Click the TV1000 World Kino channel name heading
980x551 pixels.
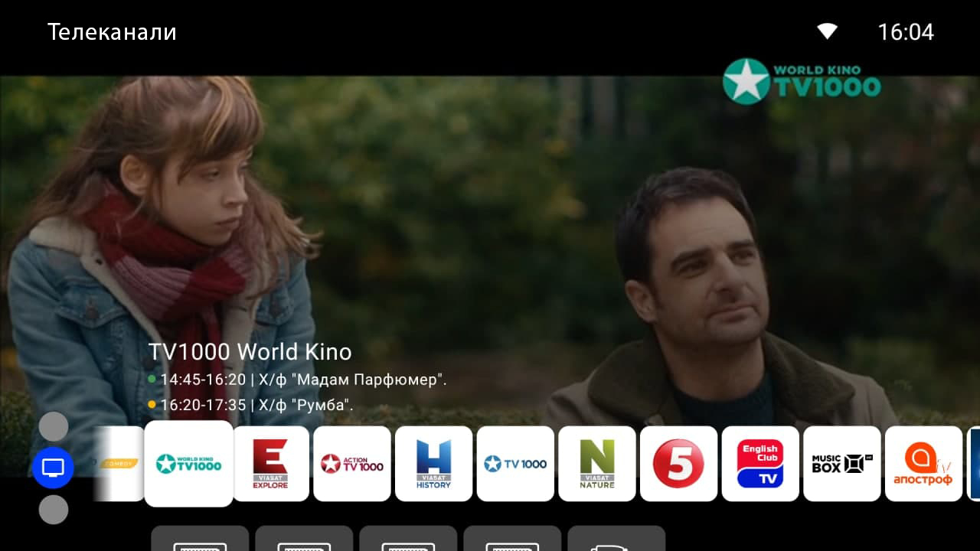(x=250, y=352)
